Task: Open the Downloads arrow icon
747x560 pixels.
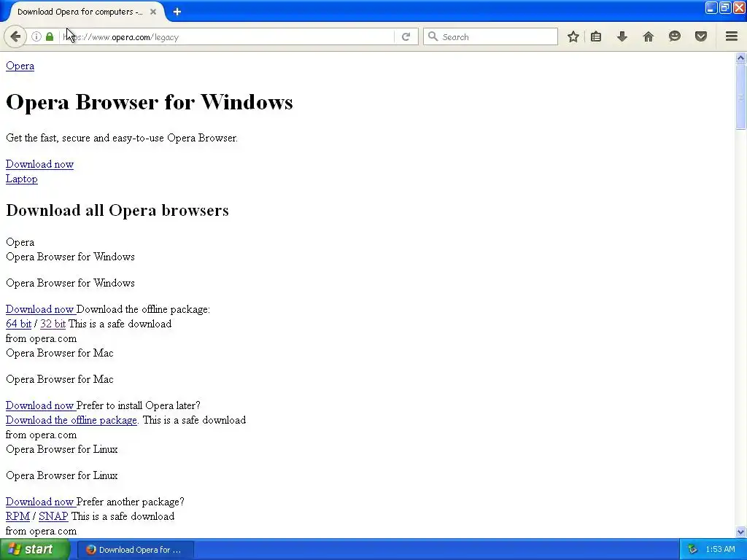Action: (x=622, y=36)
